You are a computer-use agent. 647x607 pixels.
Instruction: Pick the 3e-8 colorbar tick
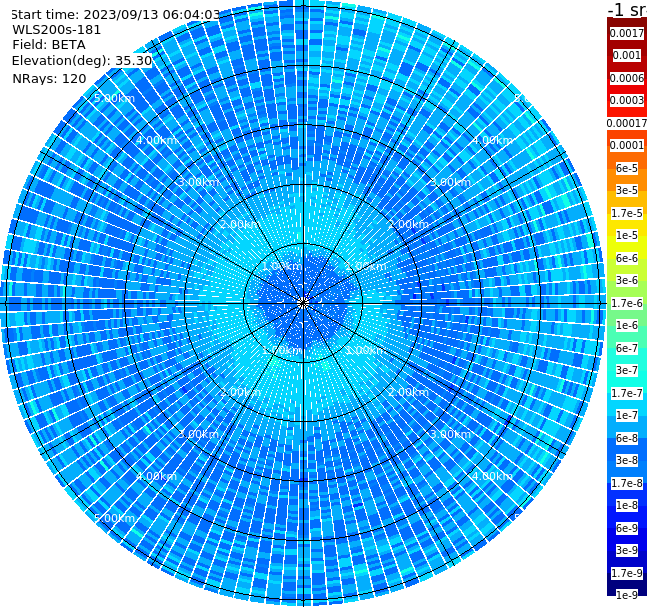627,460
